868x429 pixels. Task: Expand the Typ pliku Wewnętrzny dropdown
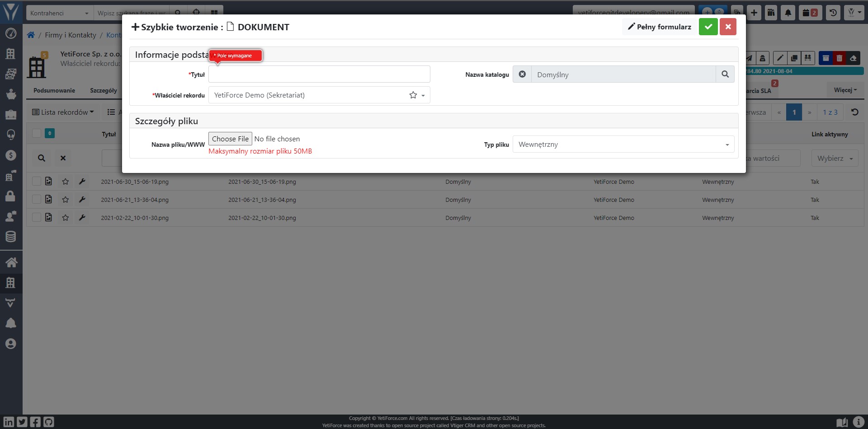(623, 144)
